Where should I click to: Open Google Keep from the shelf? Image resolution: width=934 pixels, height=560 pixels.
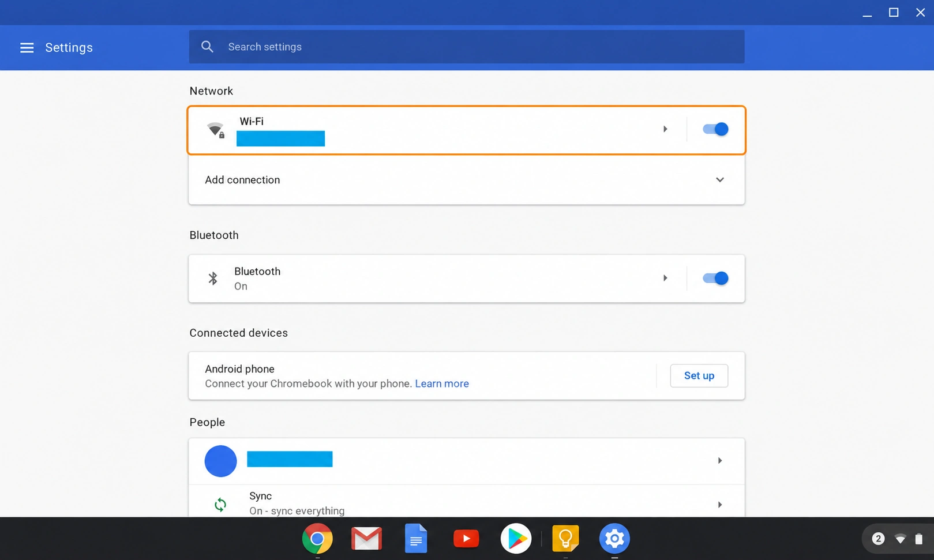coord(565,539)
